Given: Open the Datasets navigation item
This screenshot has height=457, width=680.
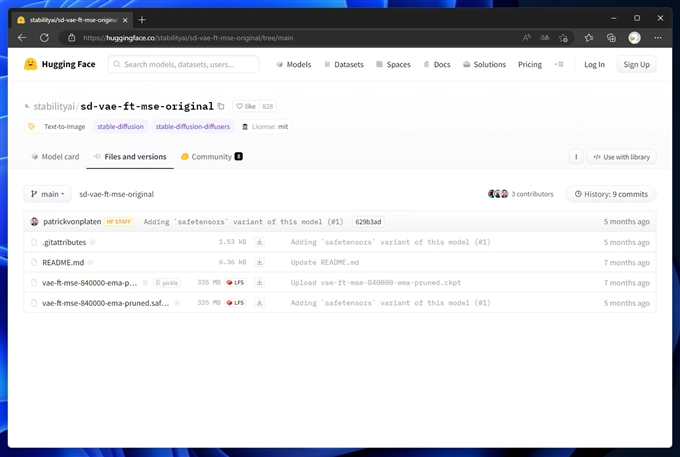Looking at the screenshot, I should click(344, 64).
